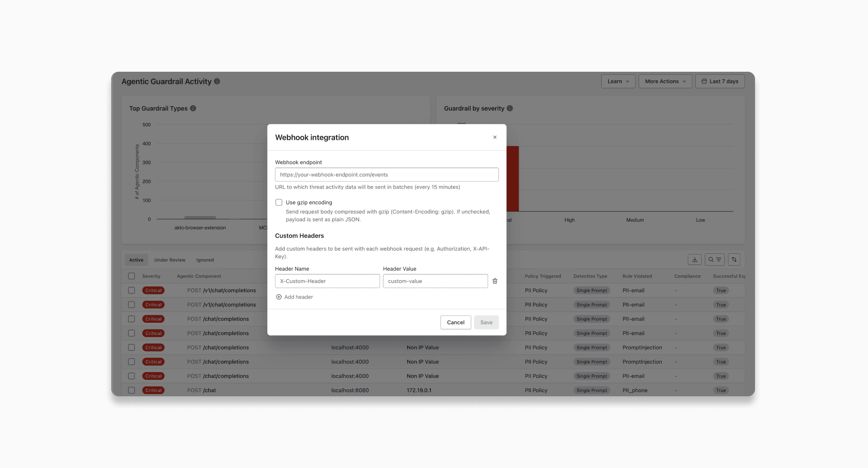This screenshot has width=868, height=468.
Task: Focus the Header Name input field
Action: point(327,281)
